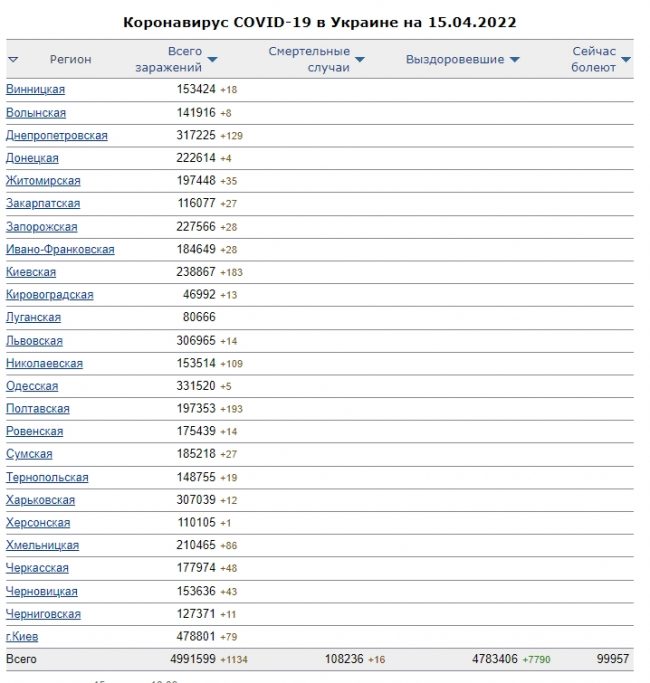Sort by Выздоровевшие column arrow
This screenshot has width=650, height=683.
pyautogui.click(x=514, y=60)
